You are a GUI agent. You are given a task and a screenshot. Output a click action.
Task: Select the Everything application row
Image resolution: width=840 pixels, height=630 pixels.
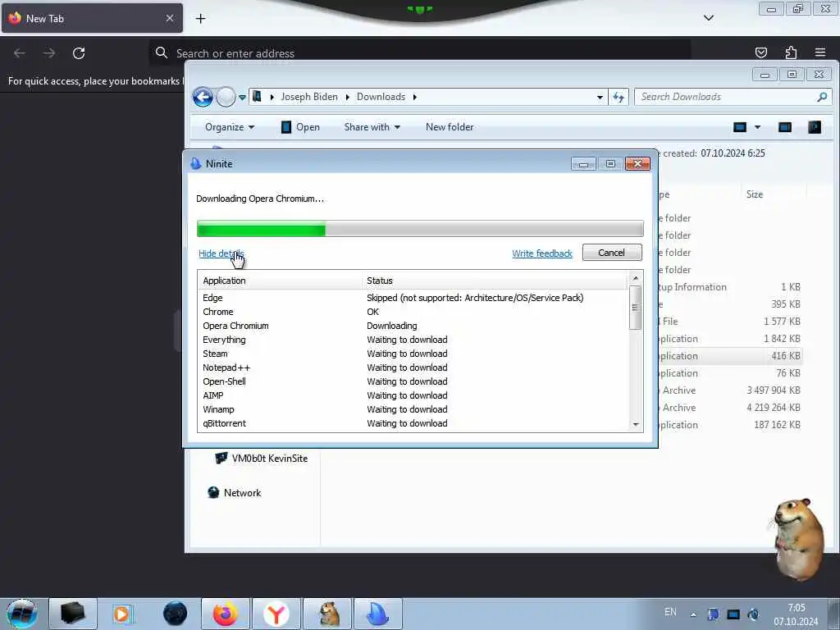coord(413,340)
